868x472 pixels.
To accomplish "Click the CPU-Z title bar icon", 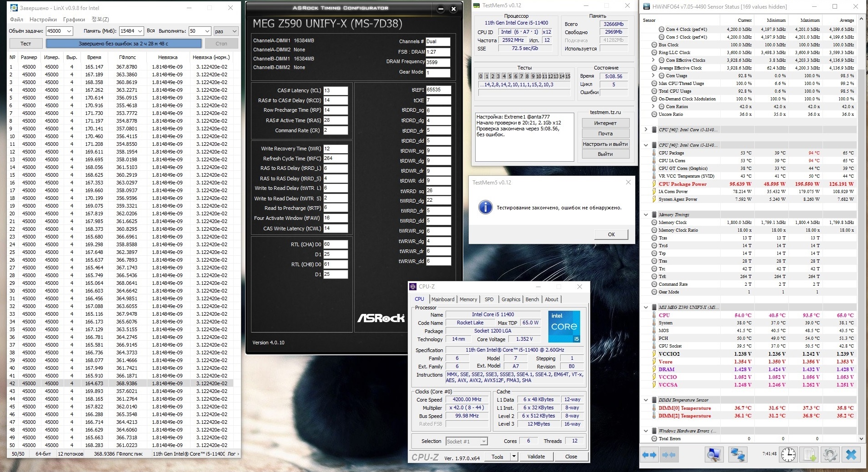I will click(413, 287).
